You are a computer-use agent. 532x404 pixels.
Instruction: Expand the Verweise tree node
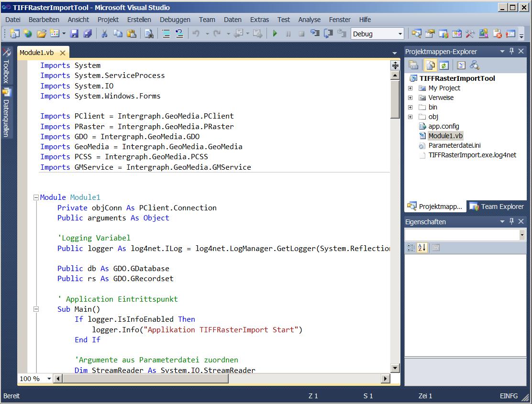coord(410,98)
